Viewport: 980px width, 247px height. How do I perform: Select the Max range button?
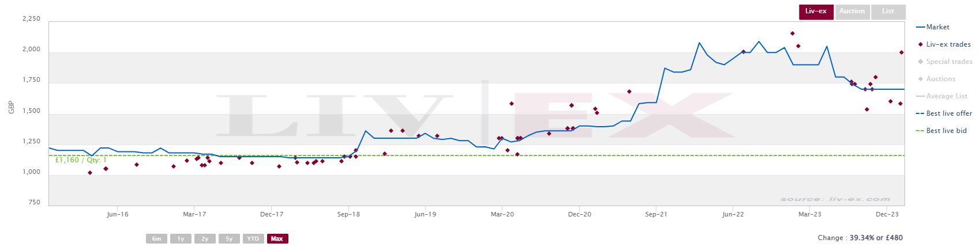[x=277, y=239]
